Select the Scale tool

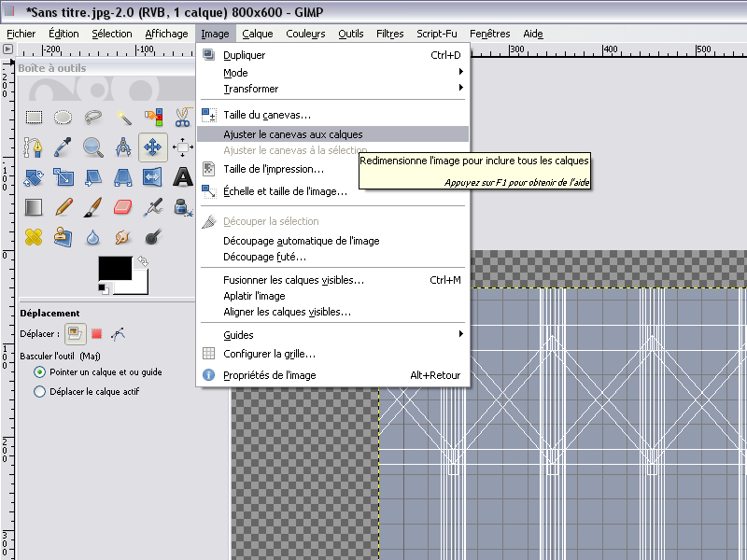(x=63, y=177)
